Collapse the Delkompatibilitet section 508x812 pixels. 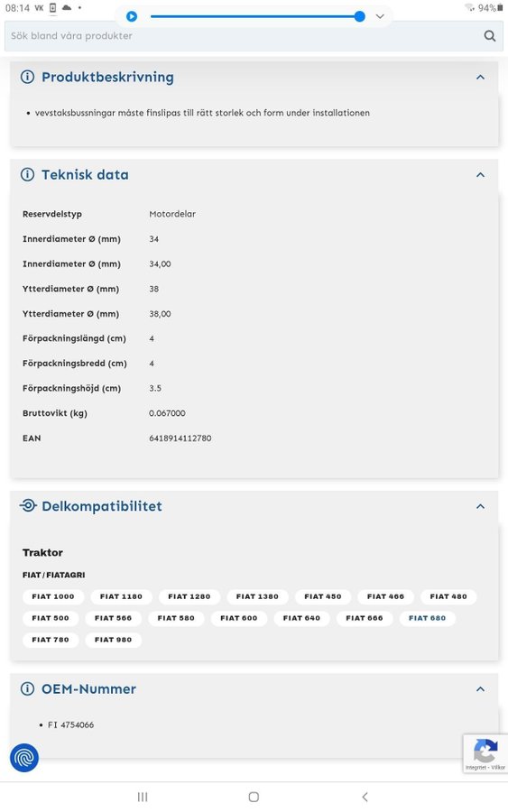(481, 506)
